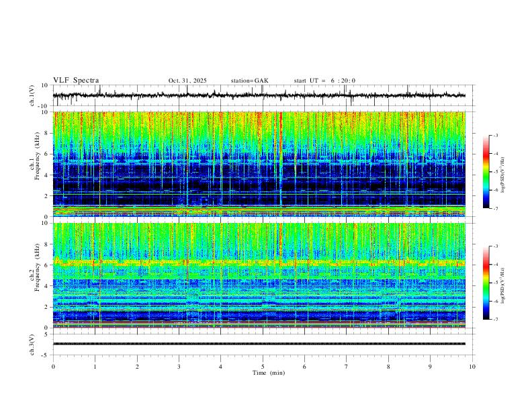Click the time axis tick label "8"

(388, 367)
